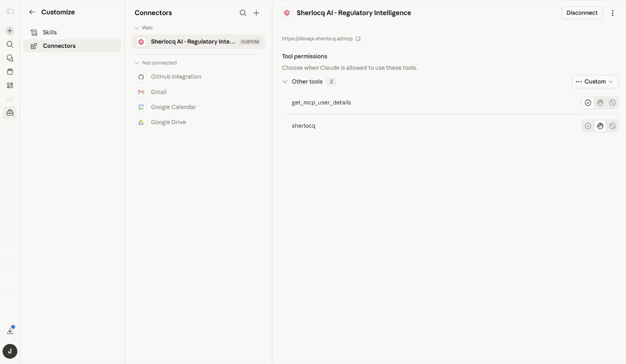Open the download icon with blue dot
The height and width of the screenshot is (364, 626).
[x=10, y=330]
